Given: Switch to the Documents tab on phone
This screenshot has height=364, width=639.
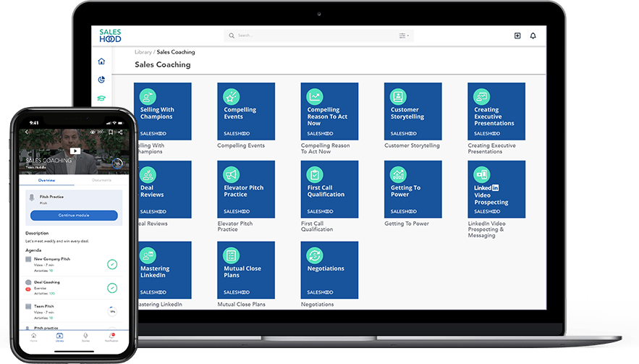Looking at the screenshot, I should pyautogui.click(x=101, y=180).
